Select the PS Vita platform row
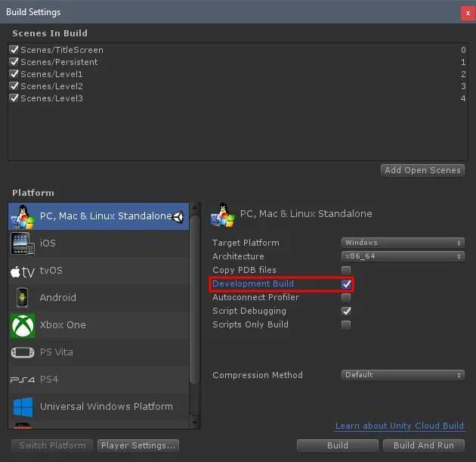The height and width of the screenshot is (462, 476). [x=99, y=352]
